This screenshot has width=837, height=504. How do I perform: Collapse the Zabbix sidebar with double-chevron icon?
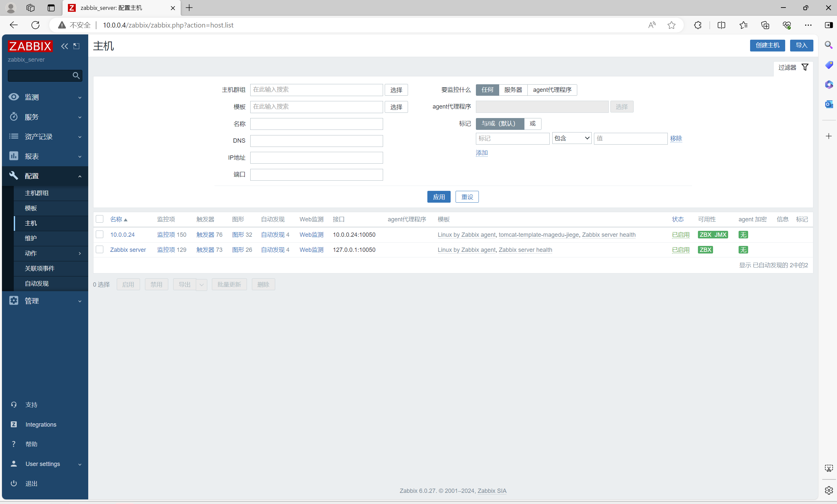click(64, 46)
